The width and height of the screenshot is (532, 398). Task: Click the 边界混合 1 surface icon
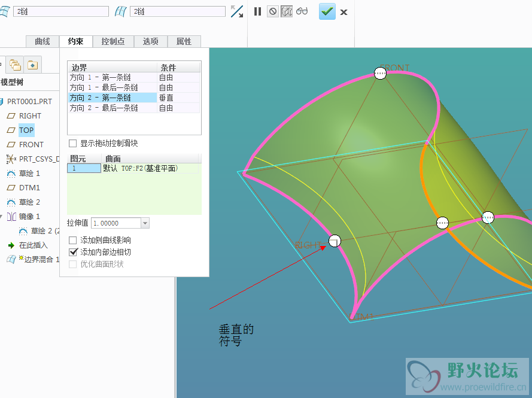[11, 260]
